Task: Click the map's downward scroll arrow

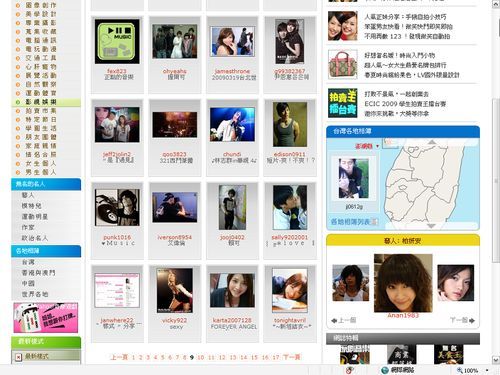Action: click(x=431, y=226)
